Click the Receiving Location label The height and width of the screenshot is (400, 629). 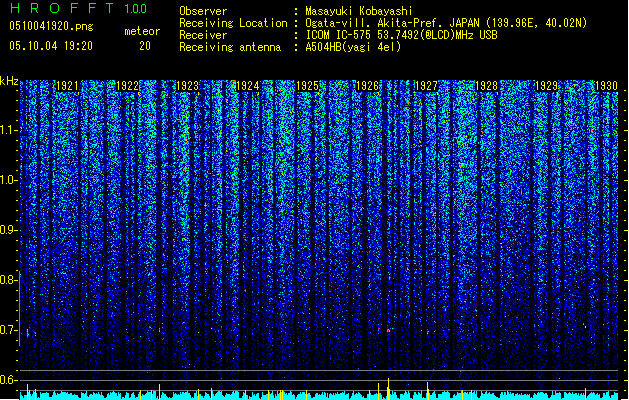click(233, 23)
